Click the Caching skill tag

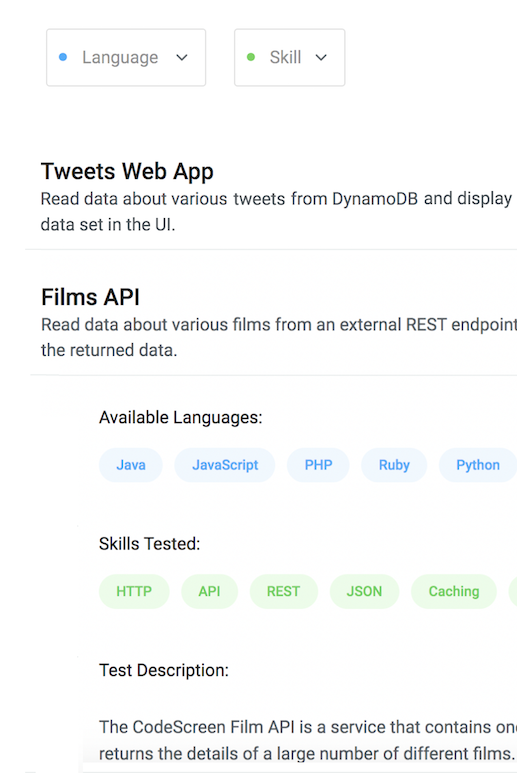click(x=454, y=591)
